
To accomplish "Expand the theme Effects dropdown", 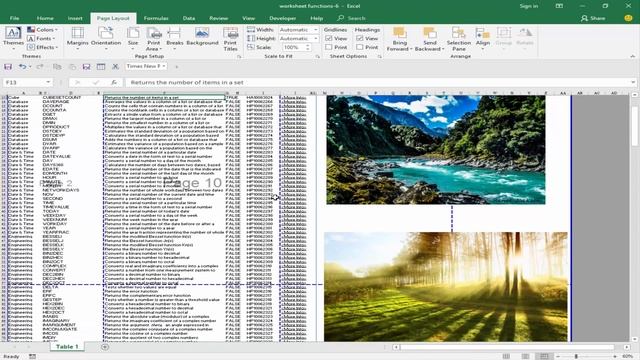I will pos(42,47).
